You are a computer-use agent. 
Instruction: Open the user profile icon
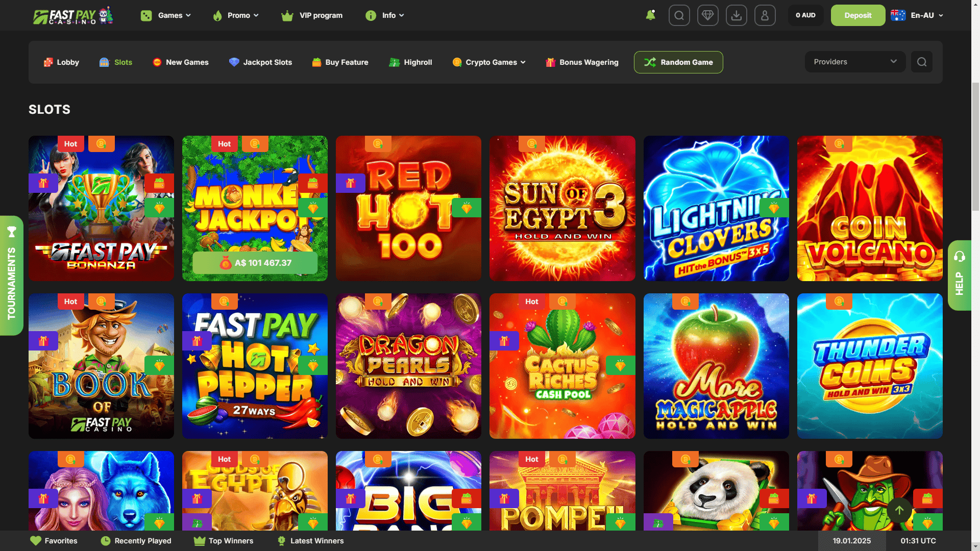765,15
